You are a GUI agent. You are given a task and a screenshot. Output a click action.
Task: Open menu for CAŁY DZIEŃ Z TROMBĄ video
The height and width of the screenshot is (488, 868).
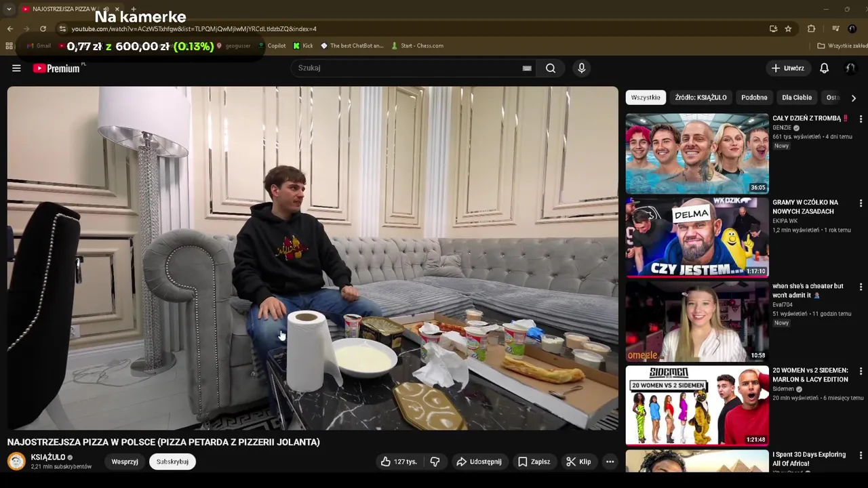[861, 119]
